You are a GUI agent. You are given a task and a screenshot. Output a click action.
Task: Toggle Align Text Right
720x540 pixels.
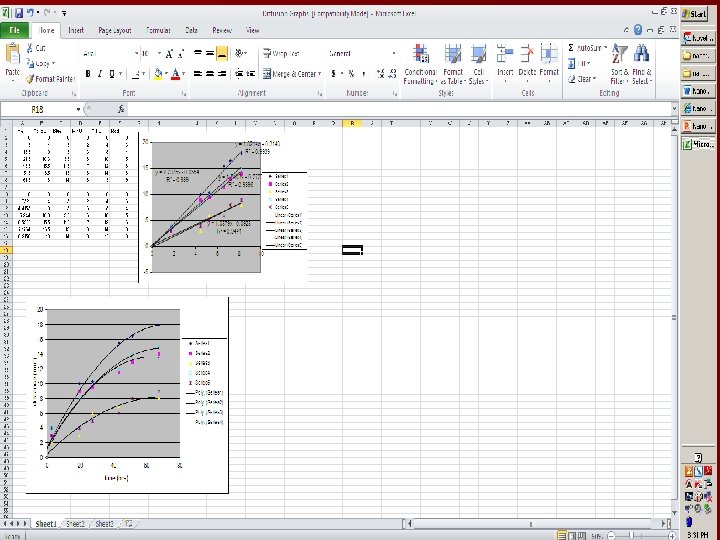222,73
